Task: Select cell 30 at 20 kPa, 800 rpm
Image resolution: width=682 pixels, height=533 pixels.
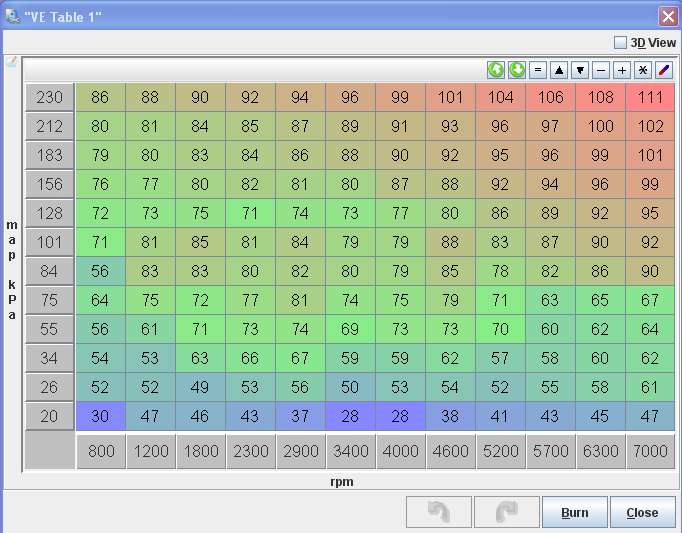Action: click(100, 416)
